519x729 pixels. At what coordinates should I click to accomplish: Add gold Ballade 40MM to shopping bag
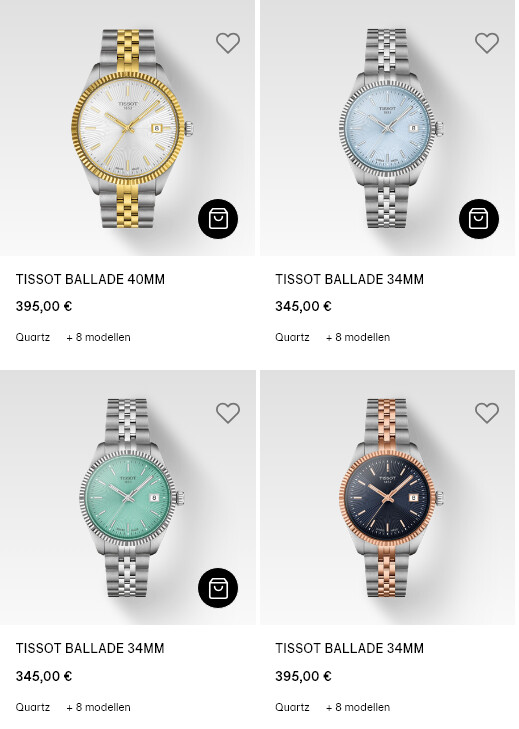(218, 219)
